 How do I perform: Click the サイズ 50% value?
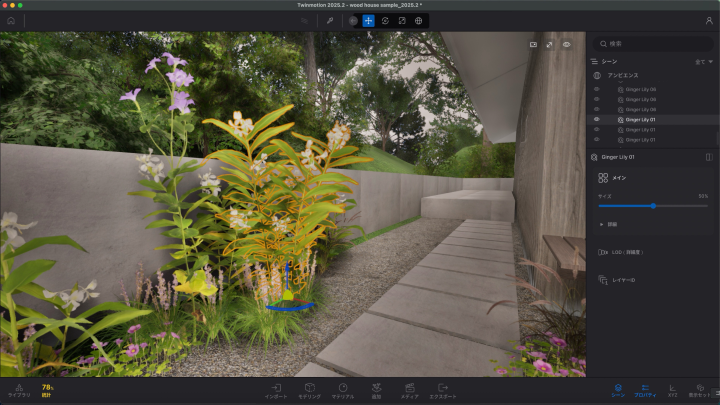(703, 196)
